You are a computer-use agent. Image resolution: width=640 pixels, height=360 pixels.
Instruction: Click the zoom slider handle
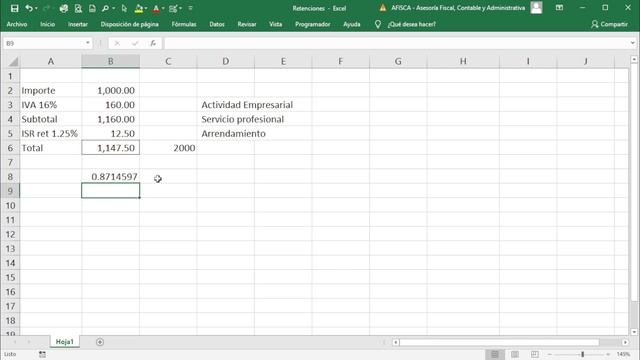point(582,354)
